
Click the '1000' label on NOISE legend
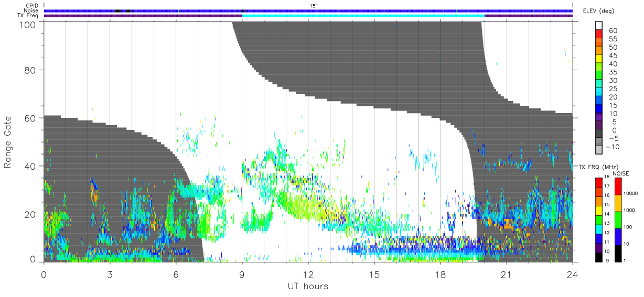pos(629,211)
